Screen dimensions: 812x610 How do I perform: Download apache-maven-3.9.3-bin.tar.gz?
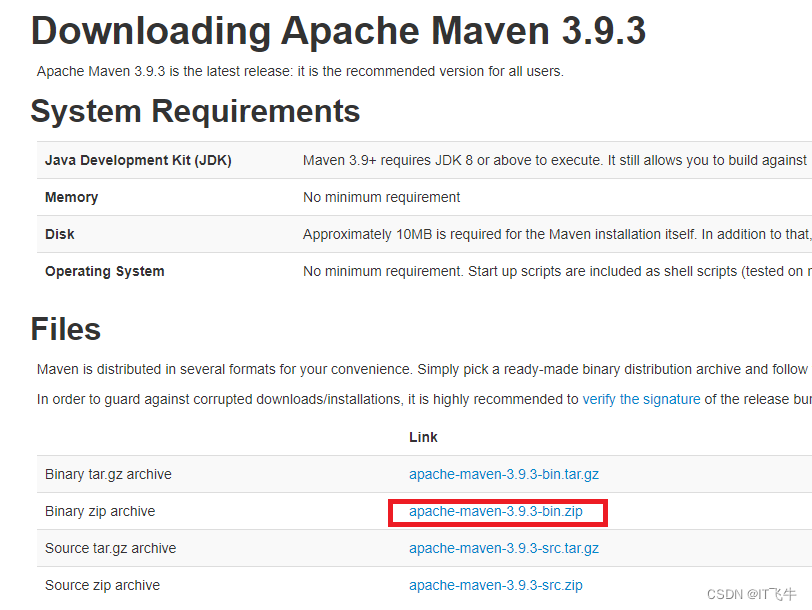503,474
